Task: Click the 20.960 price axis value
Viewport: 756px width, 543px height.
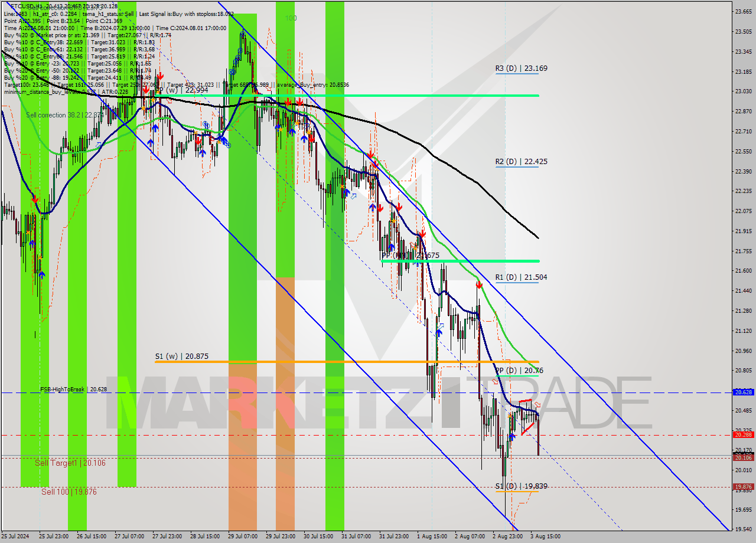Action: tap(743, 351)
